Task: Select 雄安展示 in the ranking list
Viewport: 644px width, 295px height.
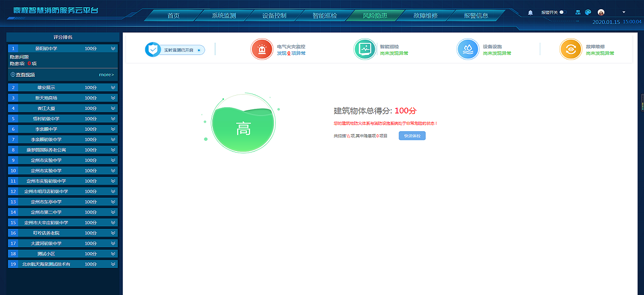Action: (46, 87)
